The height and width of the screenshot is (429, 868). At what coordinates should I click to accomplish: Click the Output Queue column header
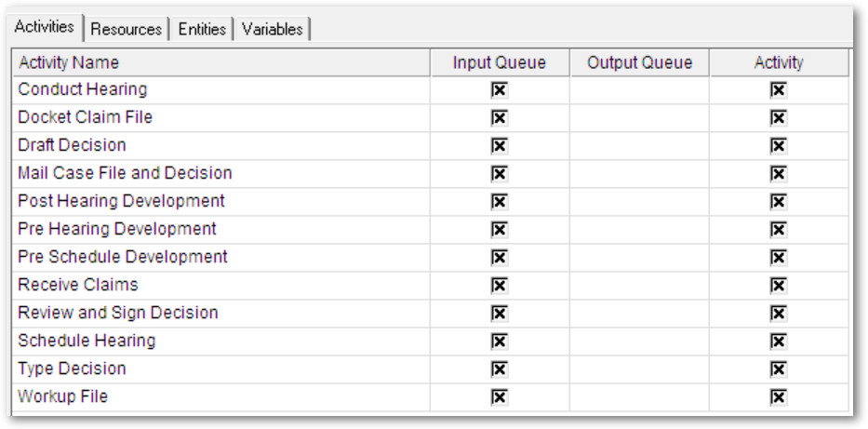coord(639,62)
